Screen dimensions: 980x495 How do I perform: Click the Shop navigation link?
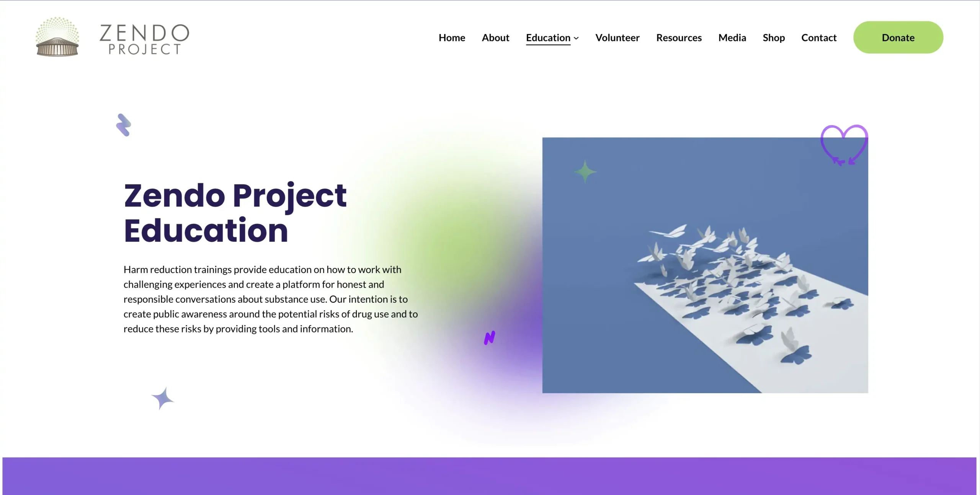(x=774, y=37)
